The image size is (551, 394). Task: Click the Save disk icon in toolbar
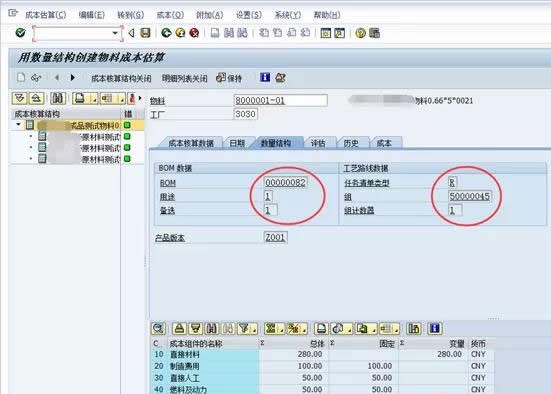145,33
